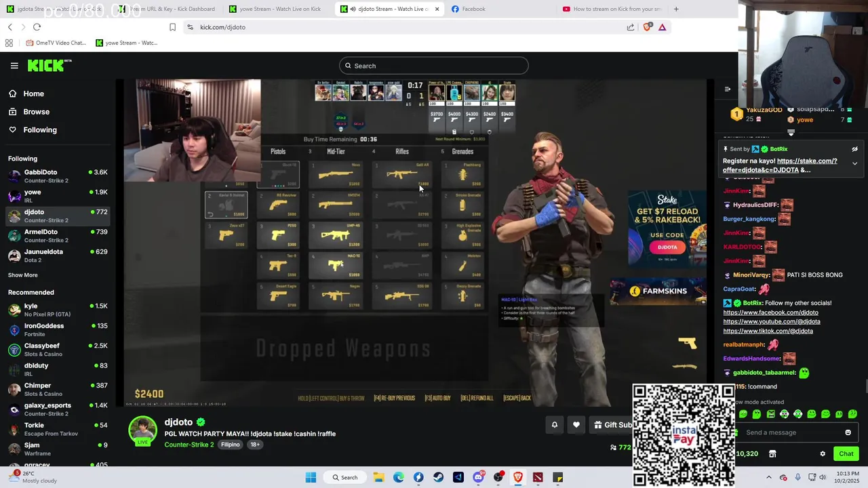Open the Kick hamburger menu
The height and width of the screenshot is (488, 868).
tap(14, 66)
